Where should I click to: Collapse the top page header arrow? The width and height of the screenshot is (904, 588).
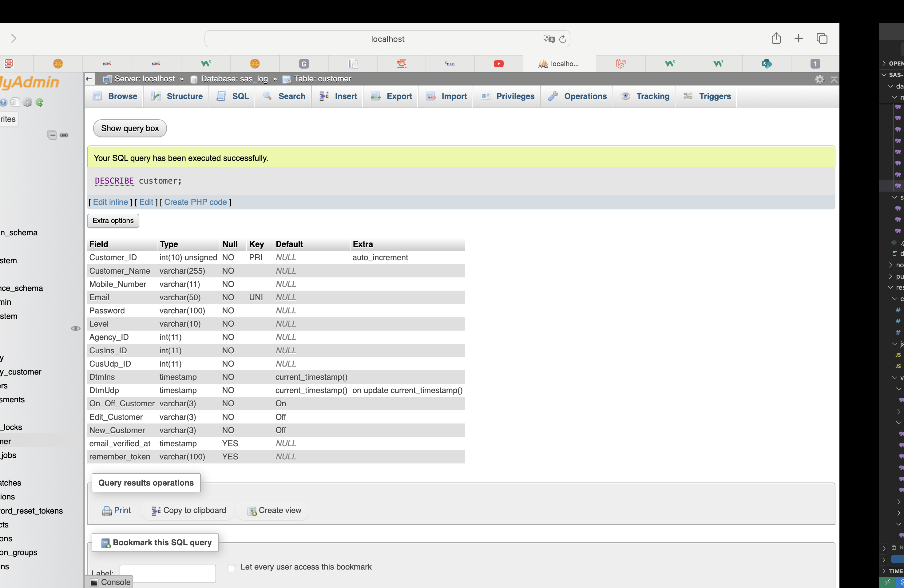(834, 79)
